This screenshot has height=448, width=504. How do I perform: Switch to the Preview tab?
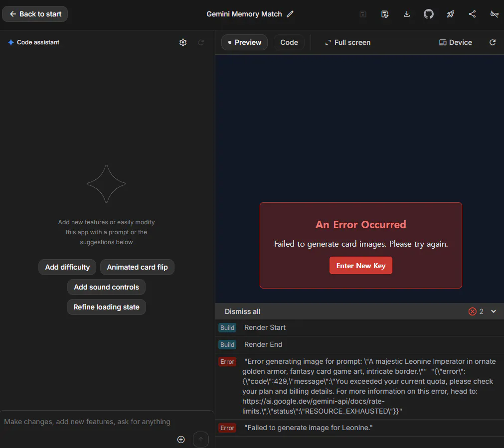point(244,42)
